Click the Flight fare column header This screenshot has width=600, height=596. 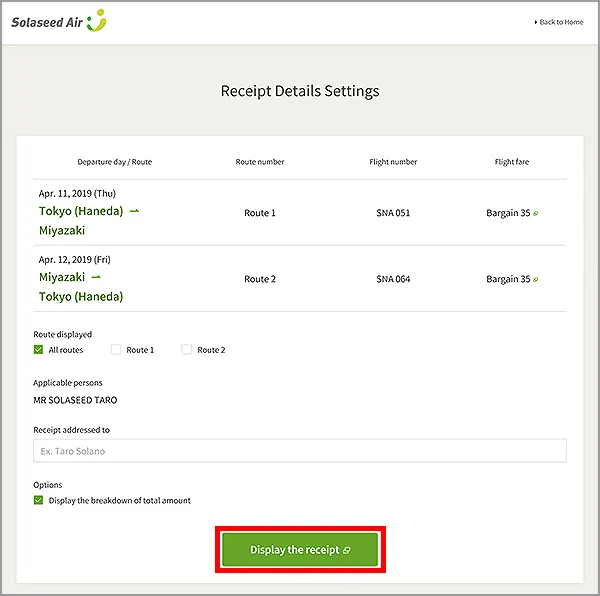511,162
